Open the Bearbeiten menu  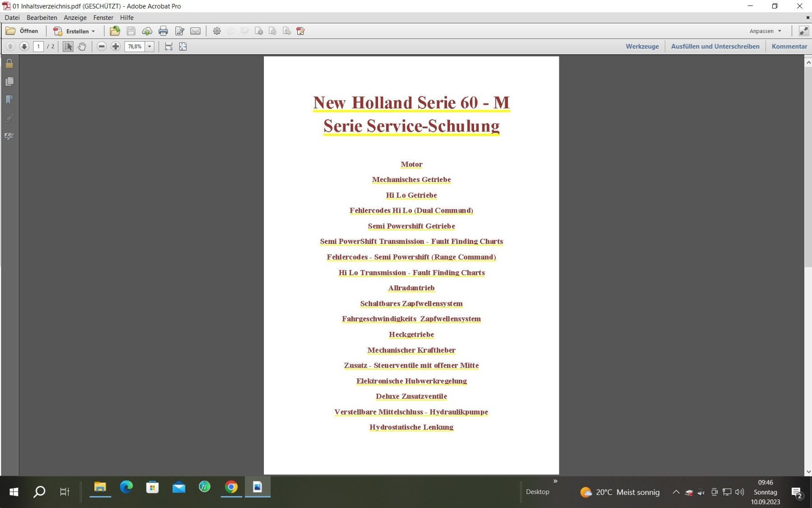tap(42, 18)
